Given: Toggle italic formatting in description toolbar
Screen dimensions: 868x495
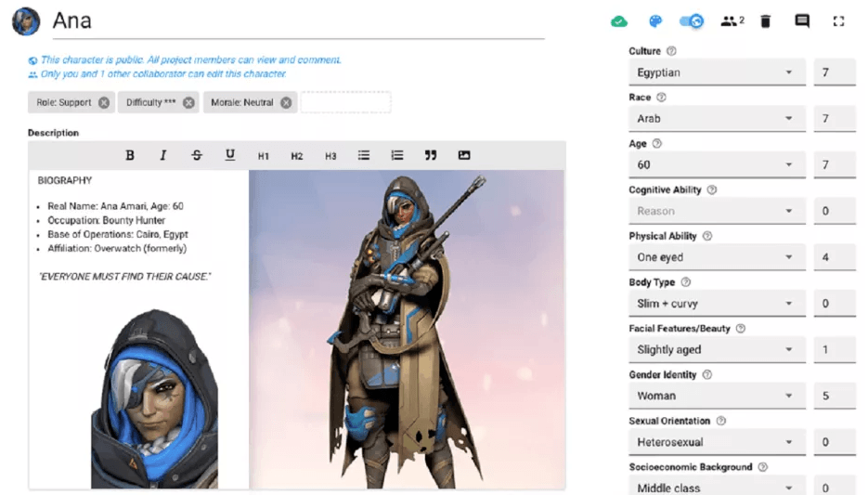Looking at the screenshot, I should [x=162, y=155].
